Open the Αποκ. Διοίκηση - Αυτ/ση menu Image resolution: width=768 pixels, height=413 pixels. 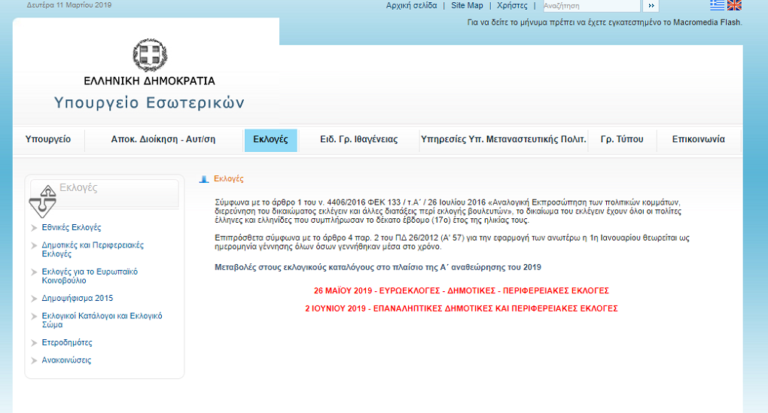[163, 140]
